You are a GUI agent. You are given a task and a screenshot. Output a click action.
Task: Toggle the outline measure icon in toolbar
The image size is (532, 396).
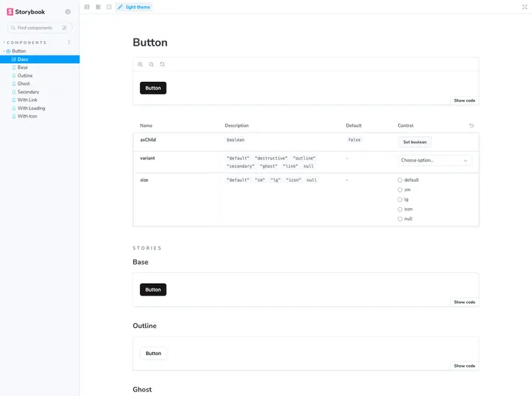(109, 7)
